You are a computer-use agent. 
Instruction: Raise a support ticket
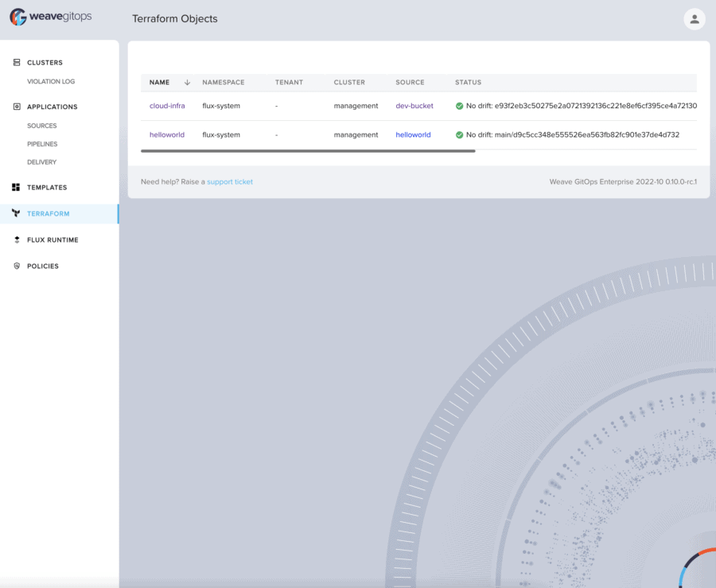pos(230,181)
